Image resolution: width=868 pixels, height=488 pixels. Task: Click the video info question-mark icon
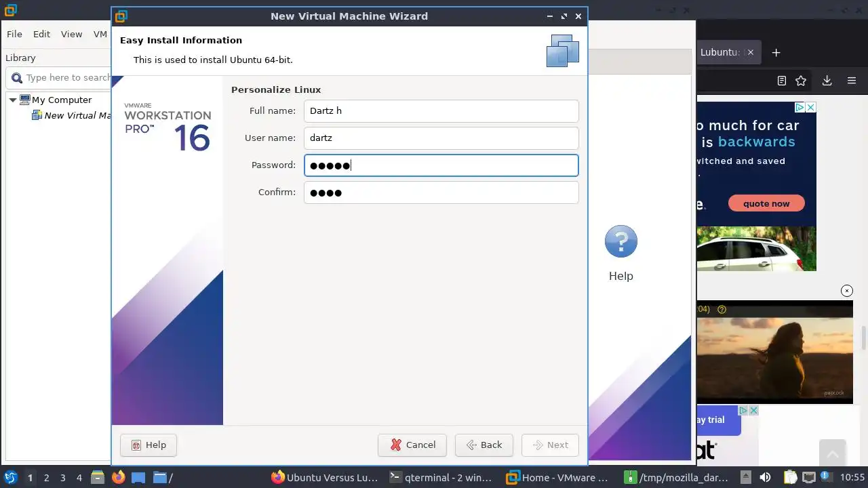coord(722,309)
